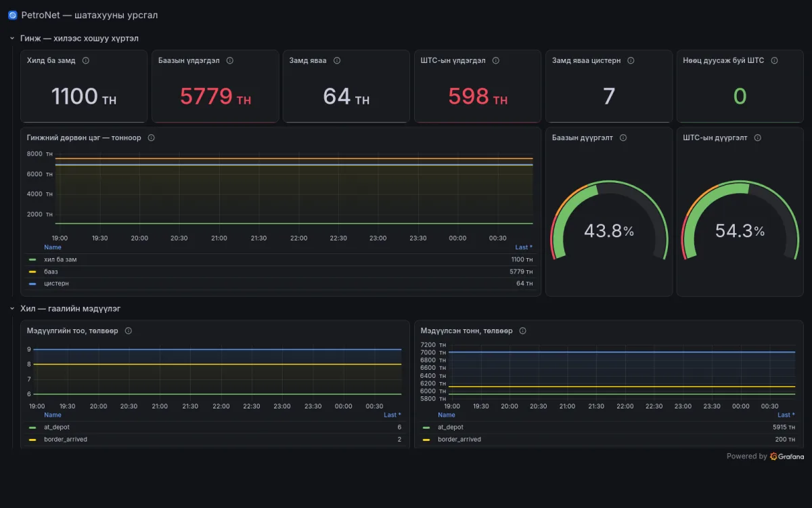Screen dimensions: 812x508
Task: Open the Grafana link in the footer
Action: coord(787,457)
